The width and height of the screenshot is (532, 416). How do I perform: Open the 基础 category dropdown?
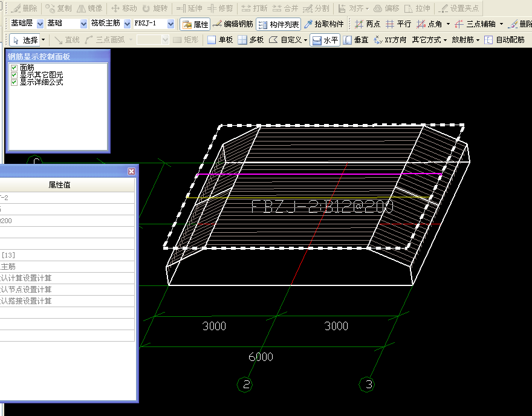point(83,24)
